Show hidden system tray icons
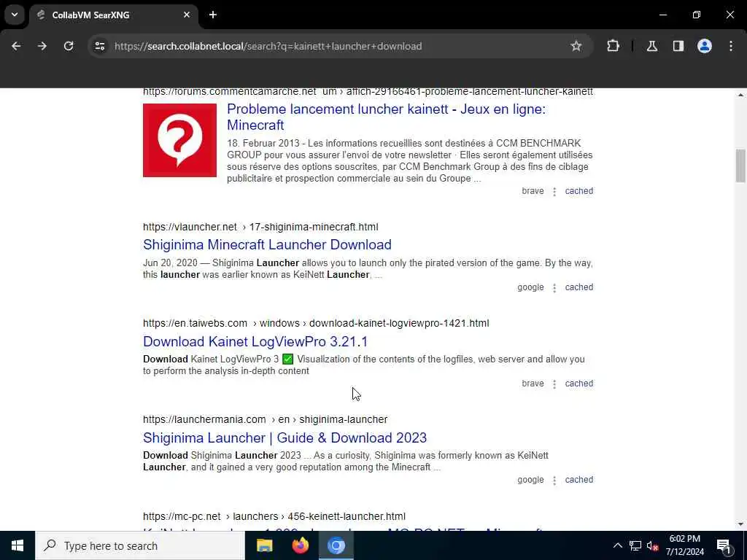Image resolution: width=747 pixels, height=560 pixels. tap(617, 545)
